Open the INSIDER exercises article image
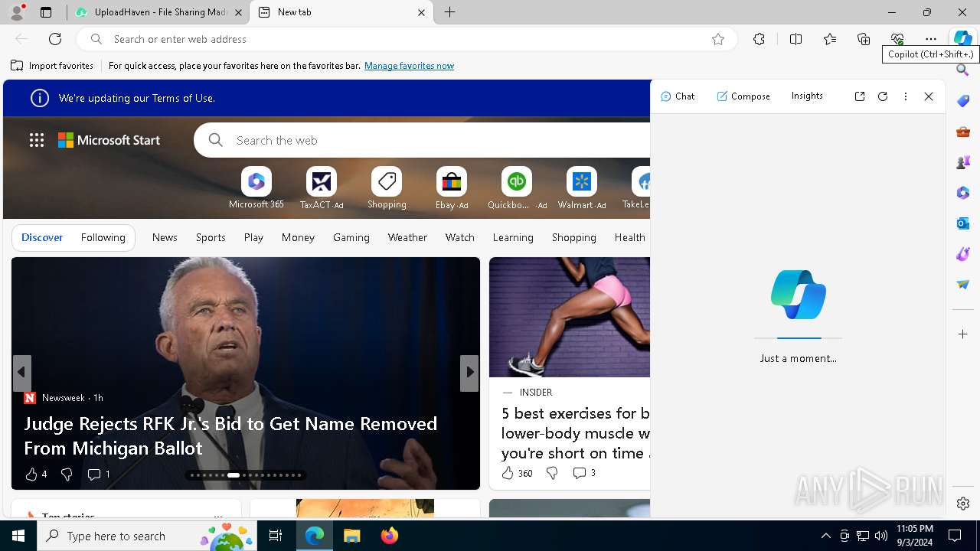 570,317
